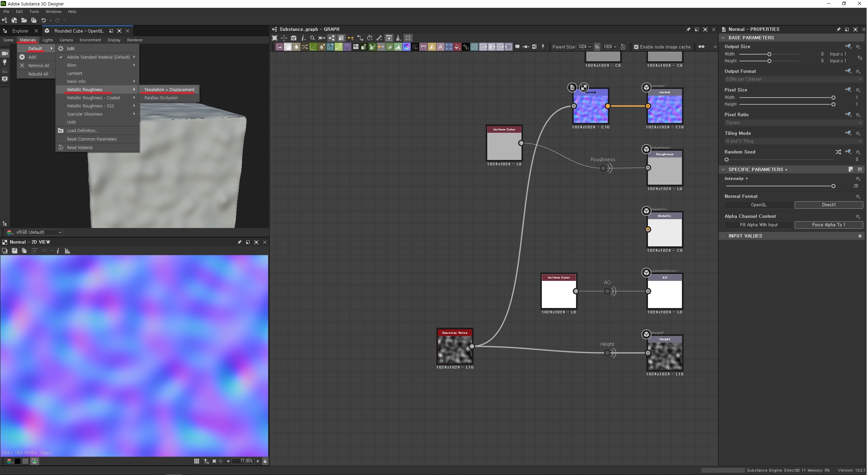Image resolution: width=868 pixels, height=475 pixels.
Task: Click the Histogram Scan mountain node icon
Action: (398, 47)
